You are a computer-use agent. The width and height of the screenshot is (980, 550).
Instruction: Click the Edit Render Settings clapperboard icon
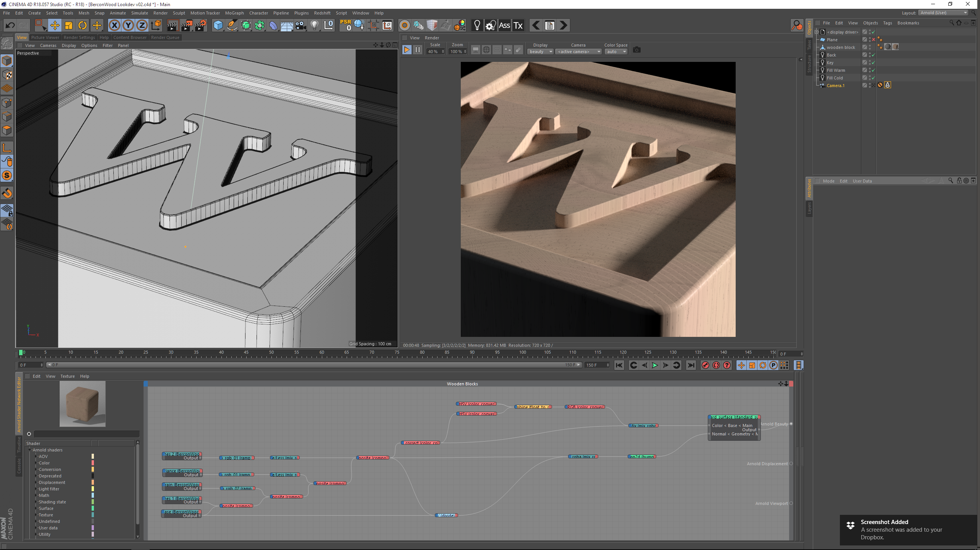(200, 26)
